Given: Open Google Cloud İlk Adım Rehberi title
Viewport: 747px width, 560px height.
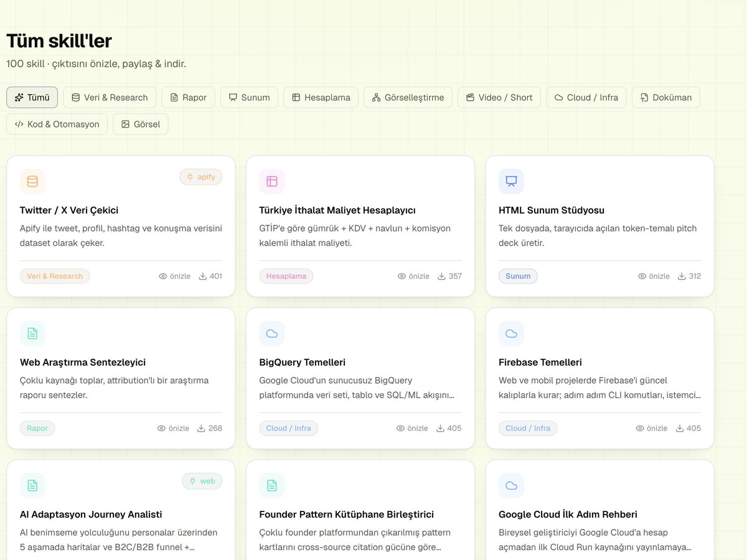Looking at the screenshot, I should [568, 515].
